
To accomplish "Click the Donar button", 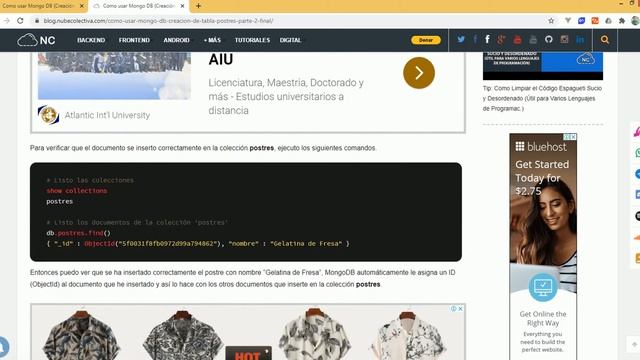I will 426,40.
